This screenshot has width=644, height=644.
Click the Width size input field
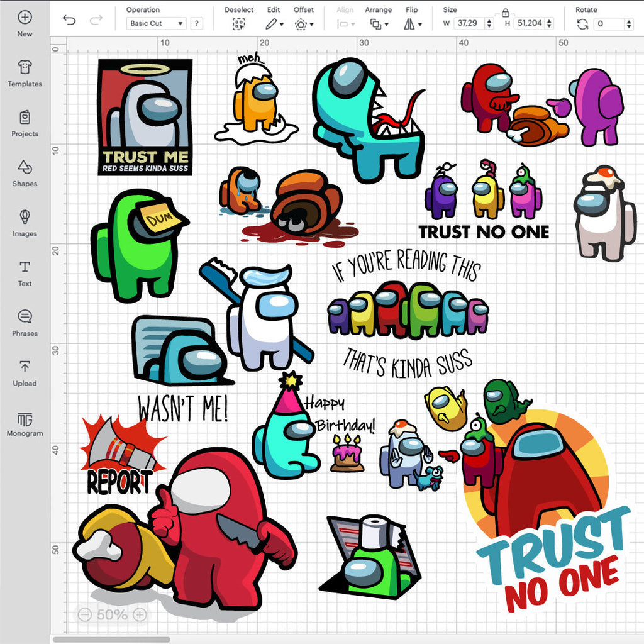pos(469,23)
